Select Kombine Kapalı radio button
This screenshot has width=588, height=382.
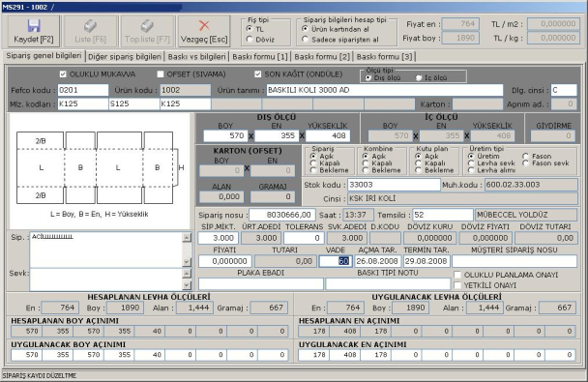click(366, 163)
